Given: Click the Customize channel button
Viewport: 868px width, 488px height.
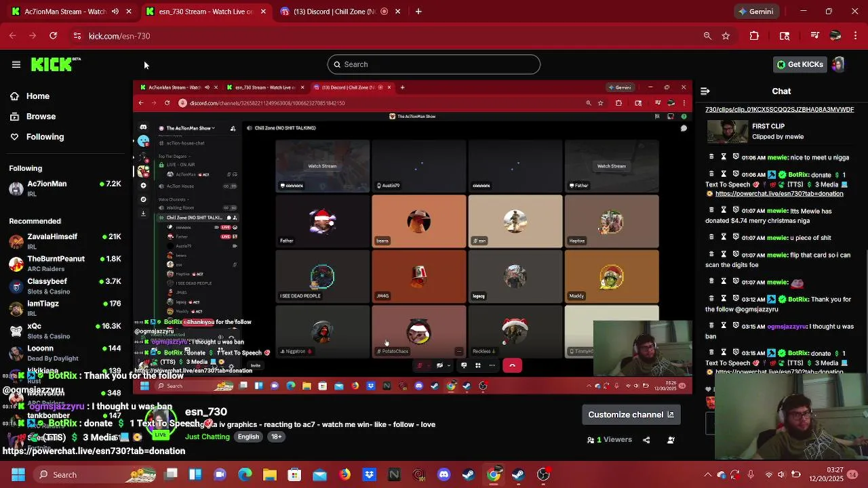Looking at the screenshot, I should pyautogui.click(x=631, y=415).
